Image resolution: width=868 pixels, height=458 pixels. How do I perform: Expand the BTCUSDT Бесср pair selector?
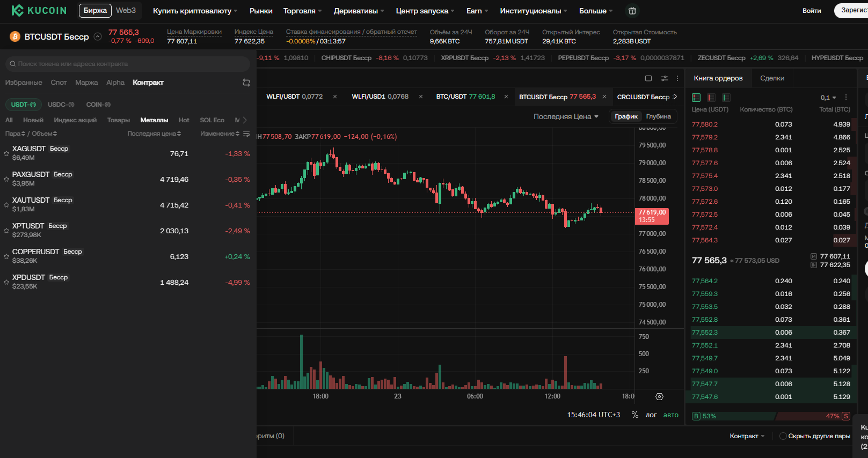[x=98, y=36]
